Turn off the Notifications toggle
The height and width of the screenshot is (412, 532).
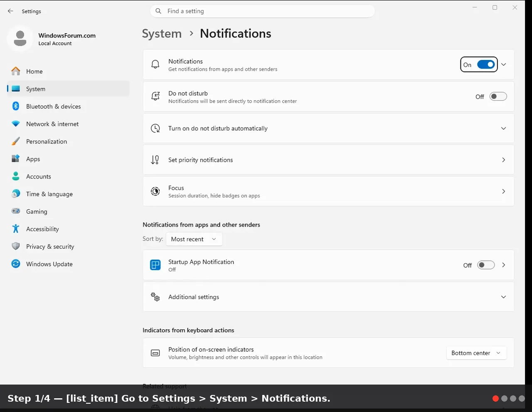(x=486, y=64)
